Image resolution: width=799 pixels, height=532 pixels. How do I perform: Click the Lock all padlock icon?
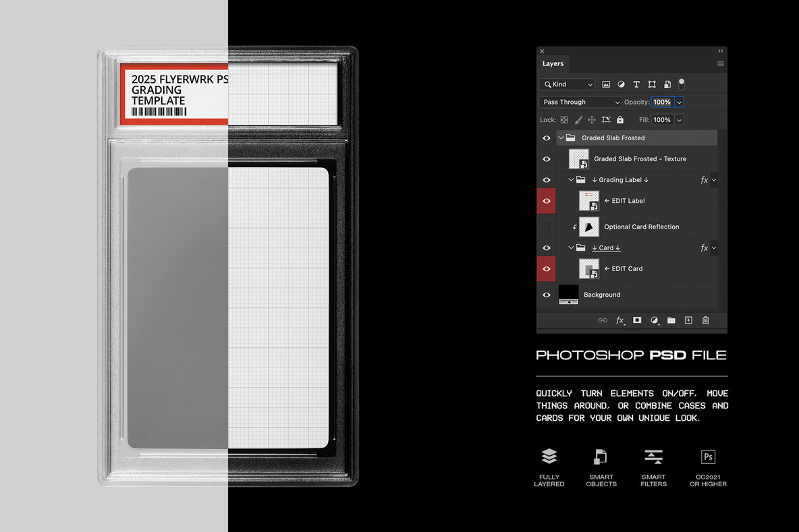(x=619, y=119)
